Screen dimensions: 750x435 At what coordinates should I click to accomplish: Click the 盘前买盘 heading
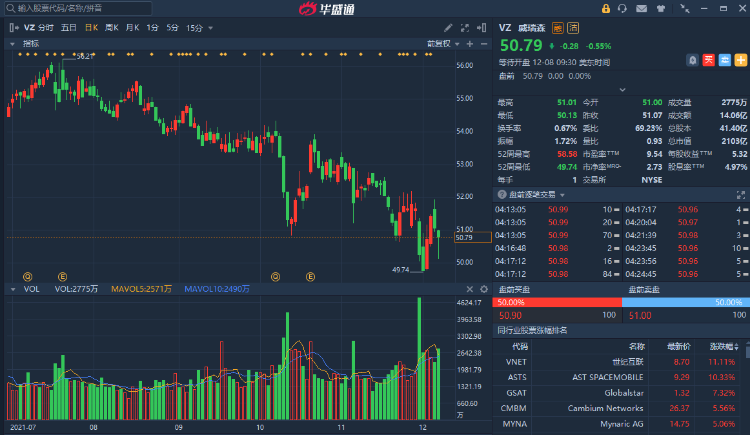[x=514, y=290]
